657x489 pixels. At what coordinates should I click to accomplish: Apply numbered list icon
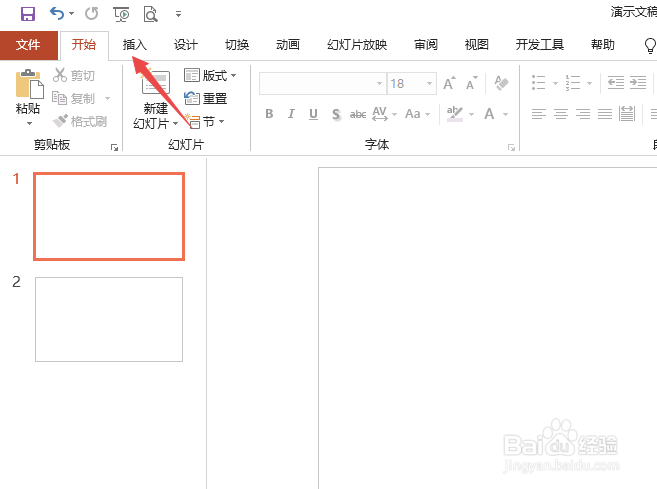pyautogui.click(x=572, y=83)
